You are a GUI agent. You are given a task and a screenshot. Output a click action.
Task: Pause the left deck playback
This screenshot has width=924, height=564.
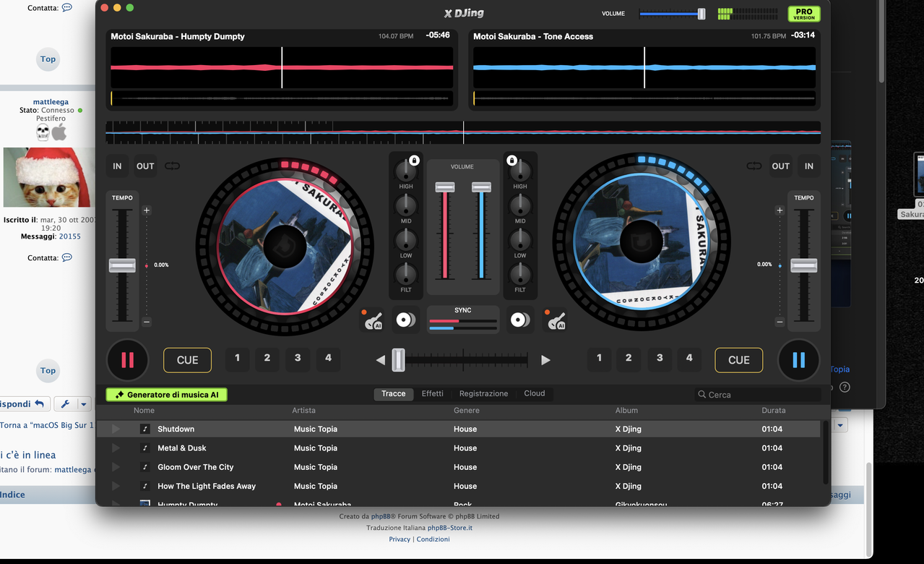pyautogui.click(x=127, y=360)
